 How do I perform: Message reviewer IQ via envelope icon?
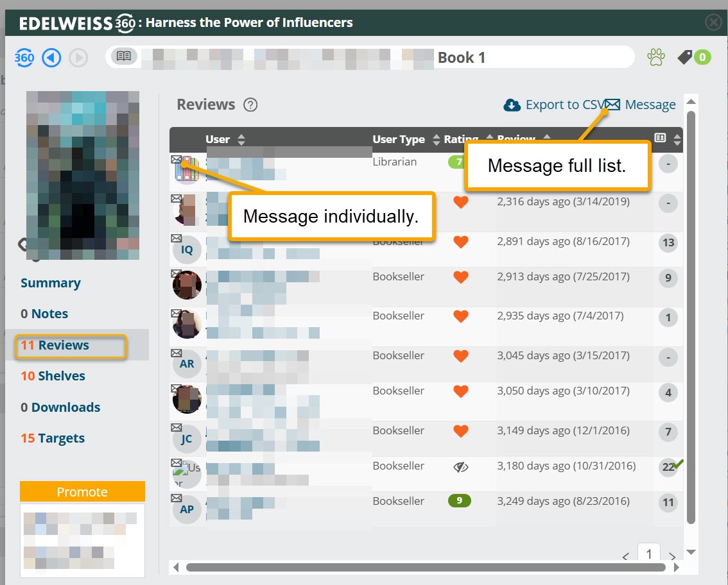[176, 238]
